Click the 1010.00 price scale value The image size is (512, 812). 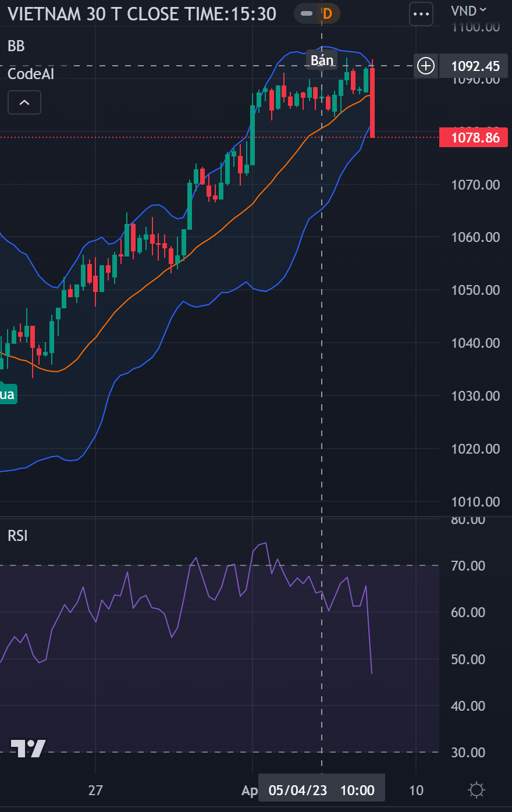pos(475,502)
